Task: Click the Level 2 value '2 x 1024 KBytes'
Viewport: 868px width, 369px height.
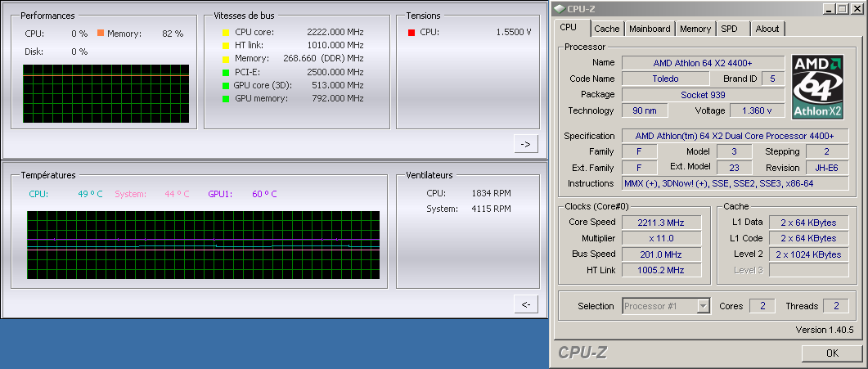Action: 808,254
